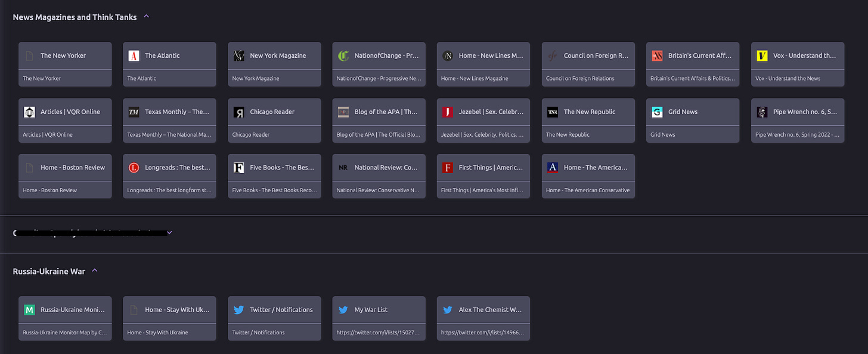Click the twitter.com/i/lists/14966 URL text

483,333
